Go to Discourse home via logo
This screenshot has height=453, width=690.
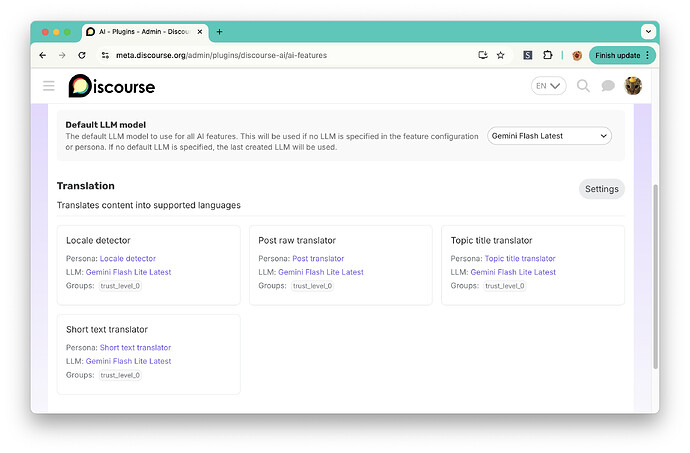[112, 86]
